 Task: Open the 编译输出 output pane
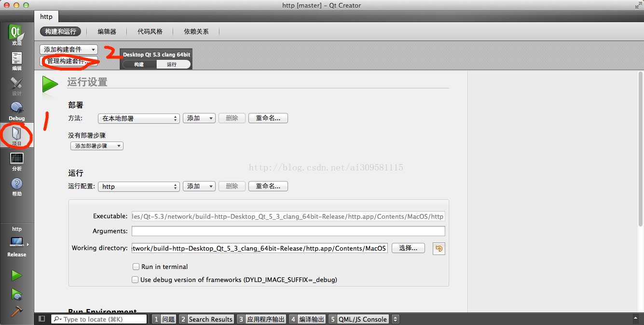307,319
